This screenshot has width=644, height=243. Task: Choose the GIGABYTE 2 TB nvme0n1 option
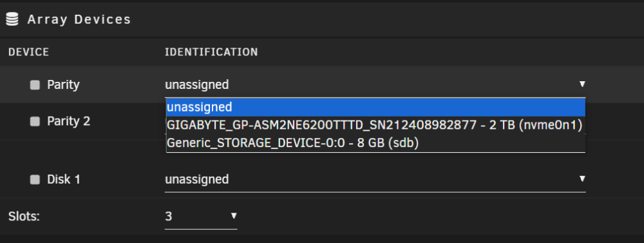[x=375, y=126]
